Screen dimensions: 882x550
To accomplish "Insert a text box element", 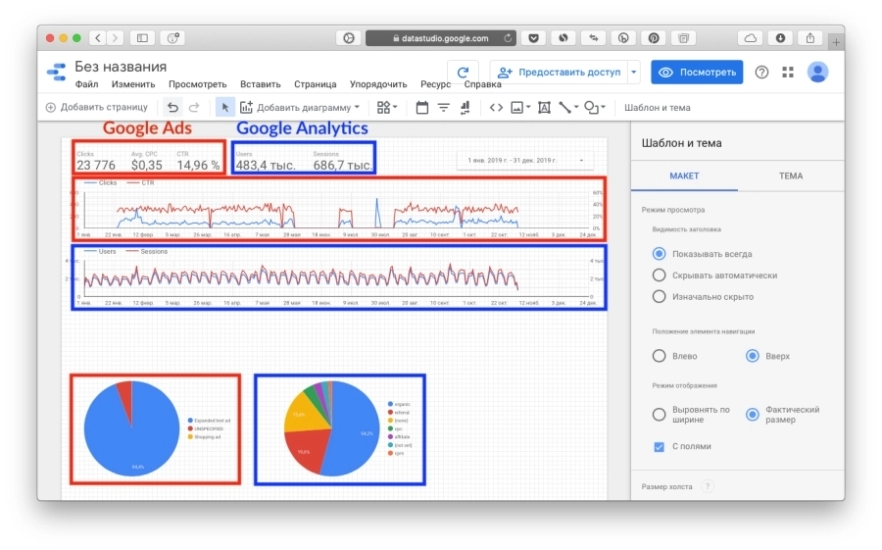I will coord(544,107).
